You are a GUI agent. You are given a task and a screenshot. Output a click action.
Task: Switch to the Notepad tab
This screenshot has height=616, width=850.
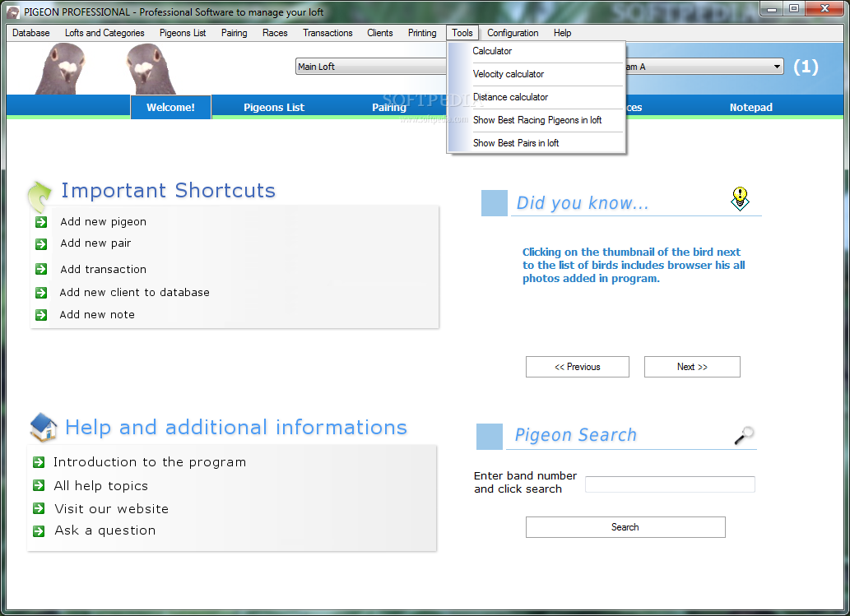pos(750,107)
